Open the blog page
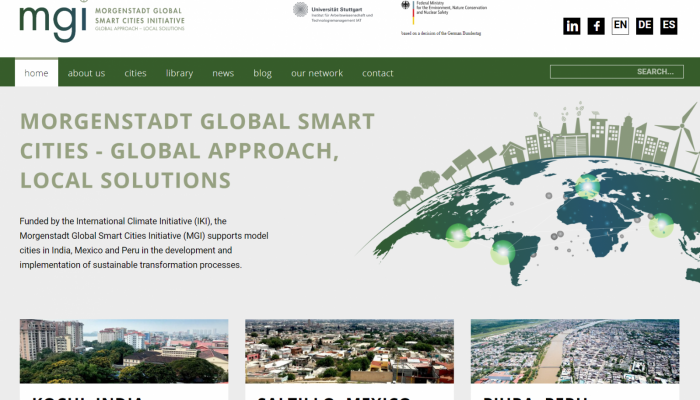 coord(262,73)
